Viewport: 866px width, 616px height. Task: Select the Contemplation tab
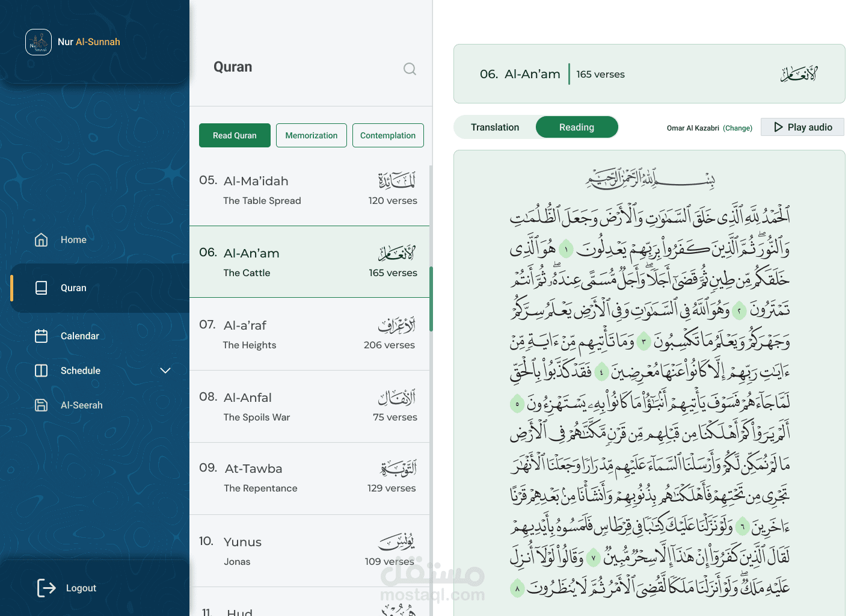388,135
